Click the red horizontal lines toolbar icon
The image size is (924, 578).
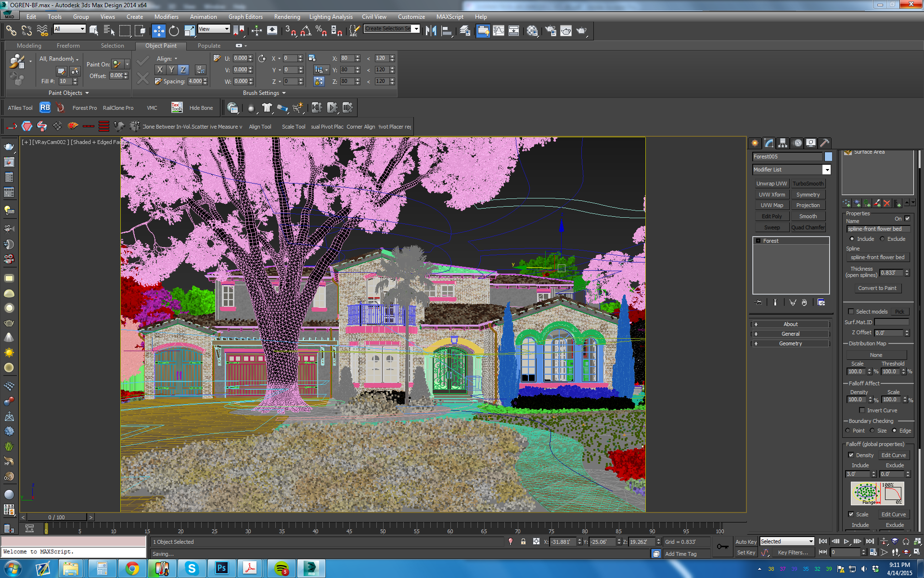(x=103, y=127)
